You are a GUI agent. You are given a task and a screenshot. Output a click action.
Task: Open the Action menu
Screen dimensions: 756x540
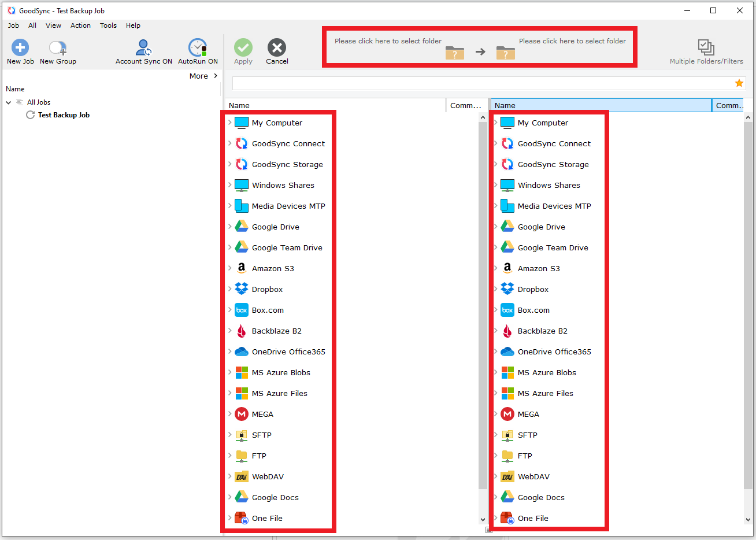pos(80,25)
